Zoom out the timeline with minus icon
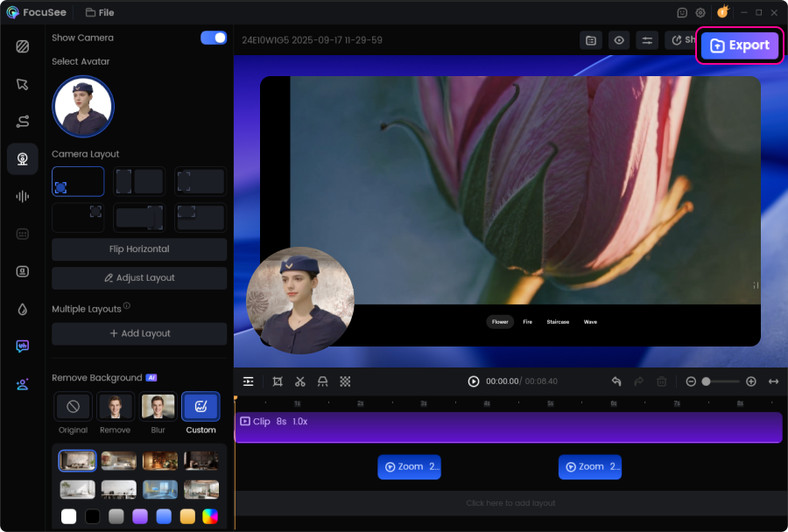 click(691, 381)
